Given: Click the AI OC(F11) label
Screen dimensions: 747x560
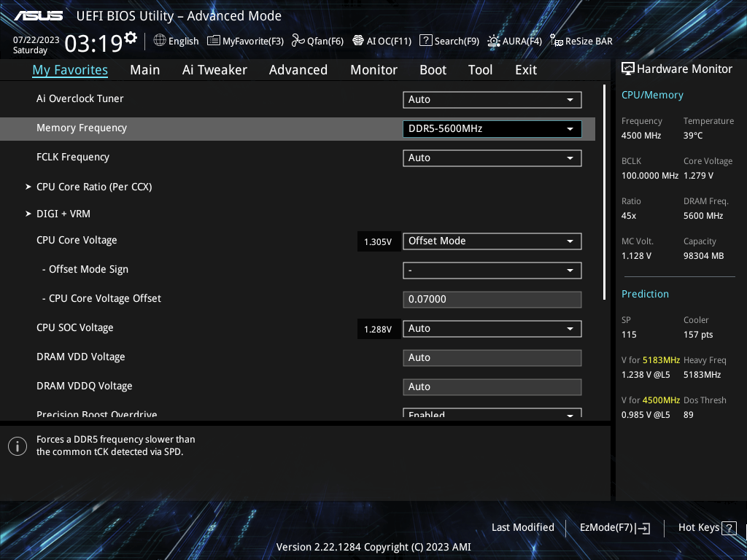Looking at the screenshot, I should (x=389, y=42).
